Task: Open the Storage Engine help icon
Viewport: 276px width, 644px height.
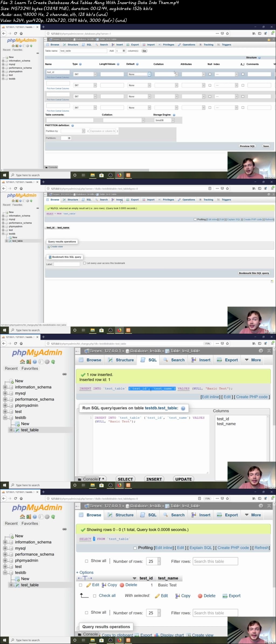Action: (174, 115)
